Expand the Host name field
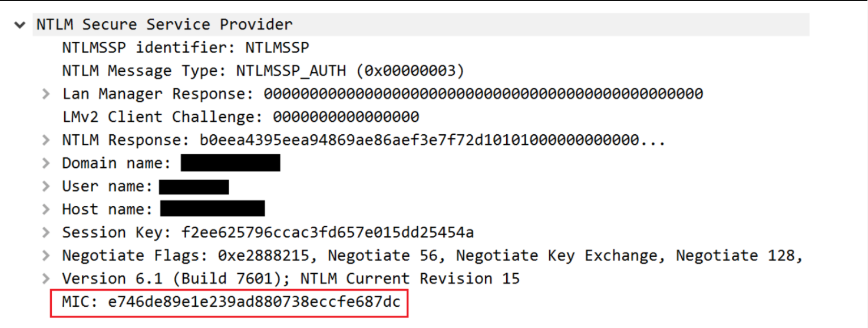Image resolution: width=868 pixels, height=328 pixels. pos(47,210)
